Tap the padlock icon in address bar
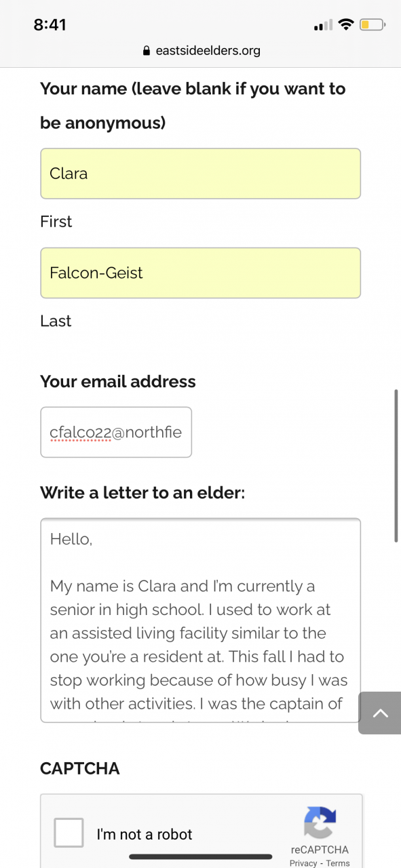Viewport: 401px width, 868px height. [146, 51]
